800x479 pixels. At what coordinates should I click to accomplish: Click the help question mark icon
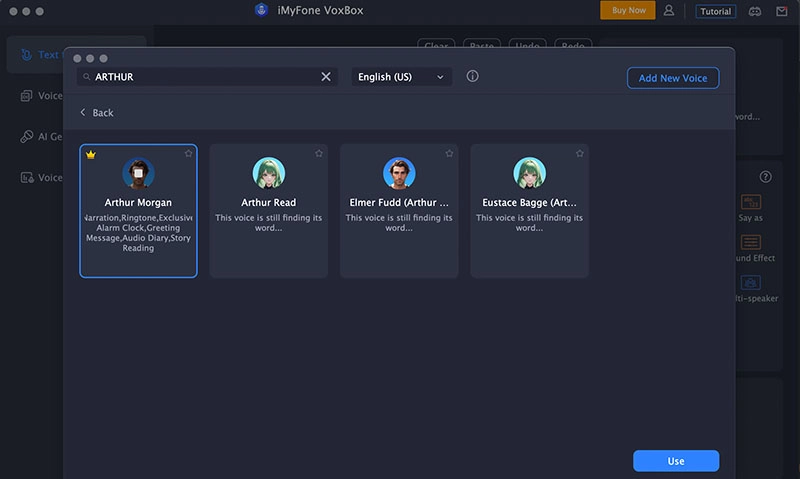766,177
